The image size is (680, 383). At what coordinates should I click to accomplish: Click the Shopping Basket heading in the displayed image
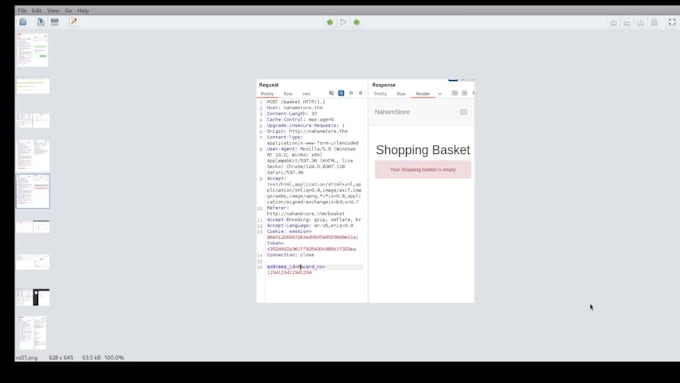pyautogui.click(x=423, y=150)
